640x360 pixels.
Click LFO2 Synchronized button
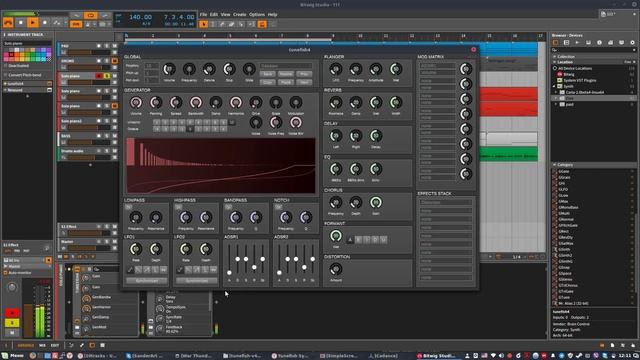pyautogui.click(x=196, y=281)
